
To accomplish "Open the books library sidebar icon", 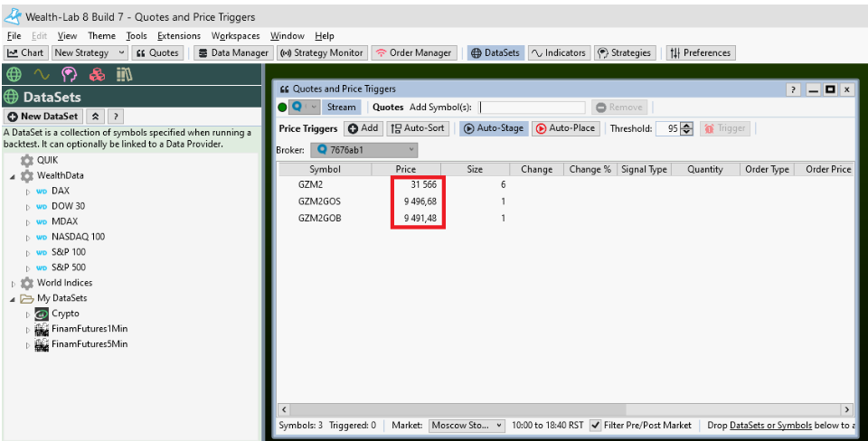I will click(124, 75).
